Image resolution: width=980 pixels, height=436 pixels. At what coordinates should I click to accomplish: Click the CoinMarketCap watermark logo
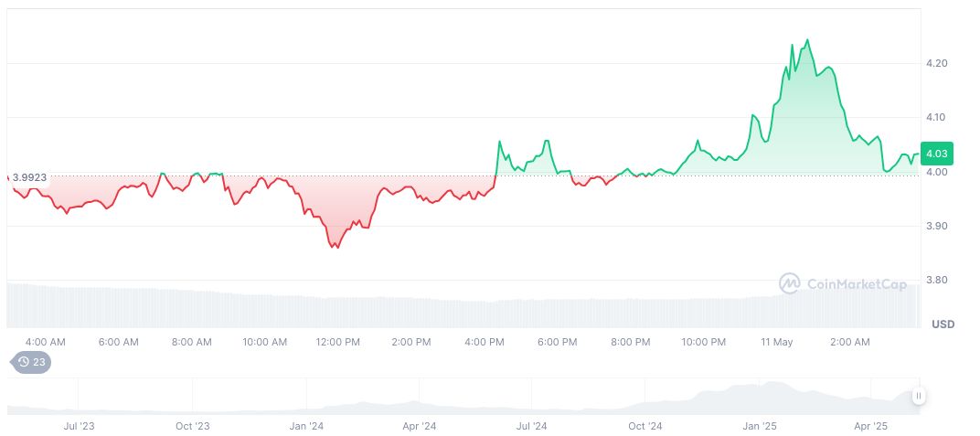pos(843,284)
